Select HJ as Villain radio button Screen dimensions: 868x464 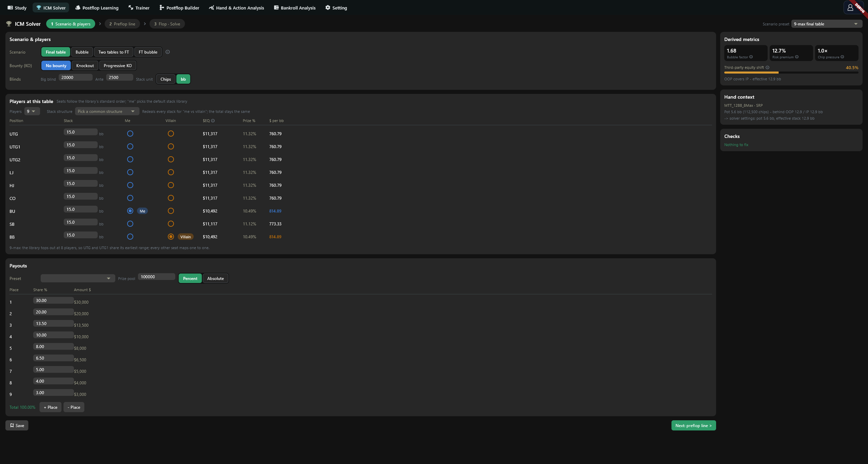(171, 185)
